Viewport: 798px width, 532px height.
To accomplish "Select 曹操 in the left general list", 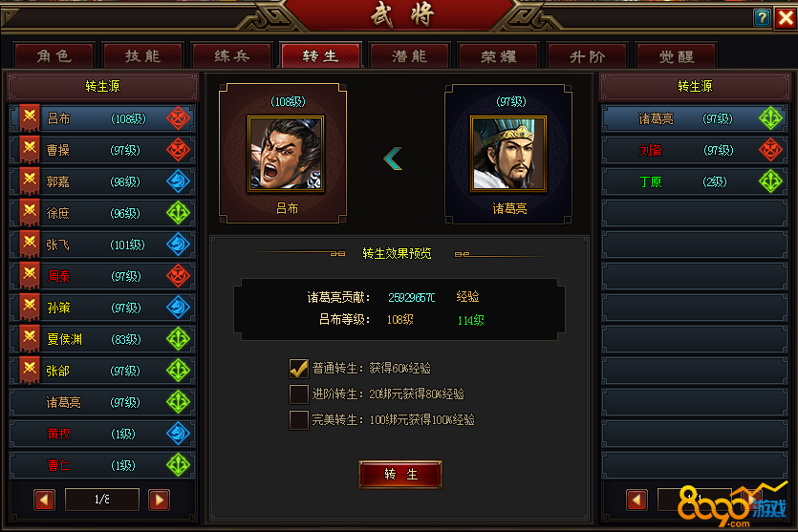I will coord(102,150).
